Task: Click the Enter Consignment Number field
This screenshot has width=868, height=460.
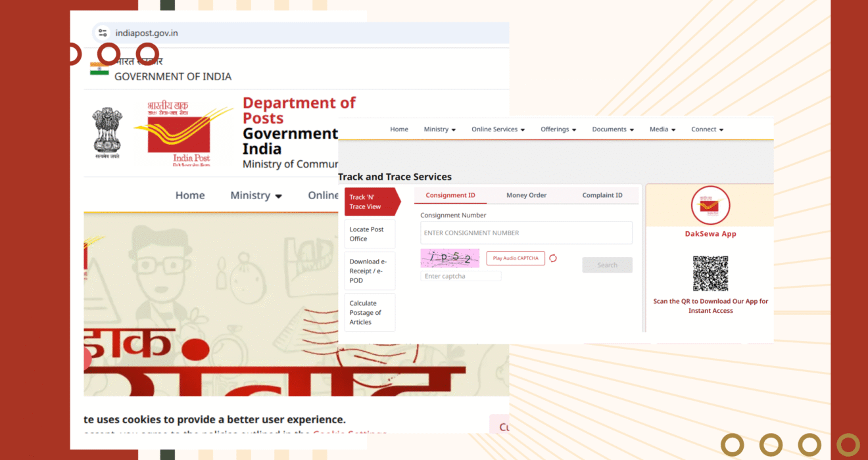Action: pyautogui.click(x=526, y=233)
